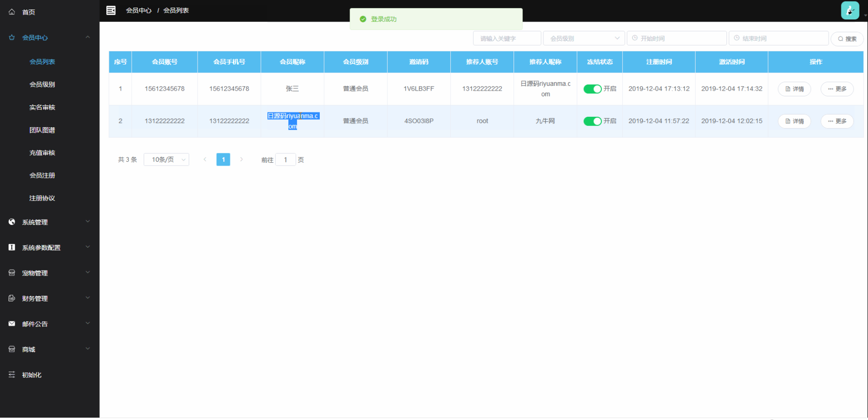Click the clock icon in 结束时间 field
Screen dimensions: 868x420
click(x=737, y=38)
